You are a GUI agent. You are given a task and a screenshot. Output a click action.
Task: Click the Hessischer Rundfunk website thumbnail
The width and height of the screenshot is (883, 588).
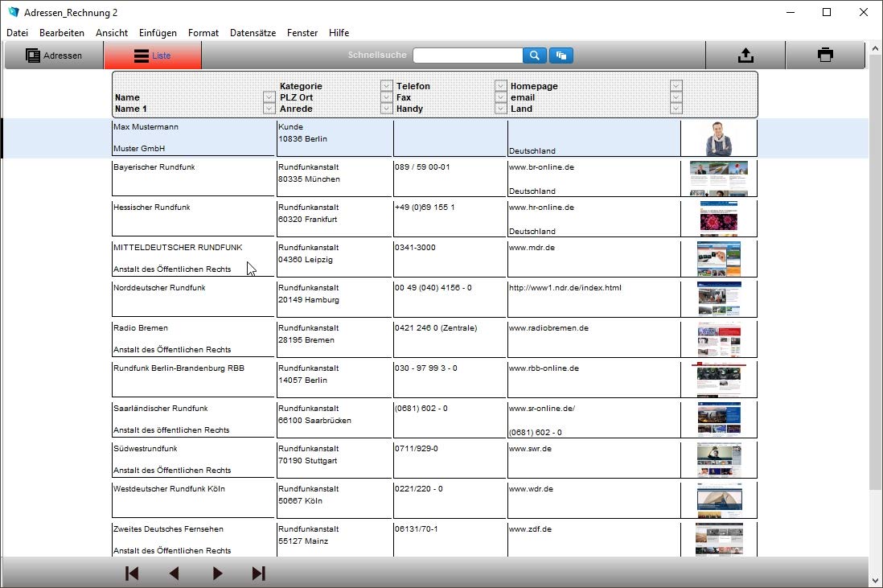pyautogui.click(x=719, y=219)
